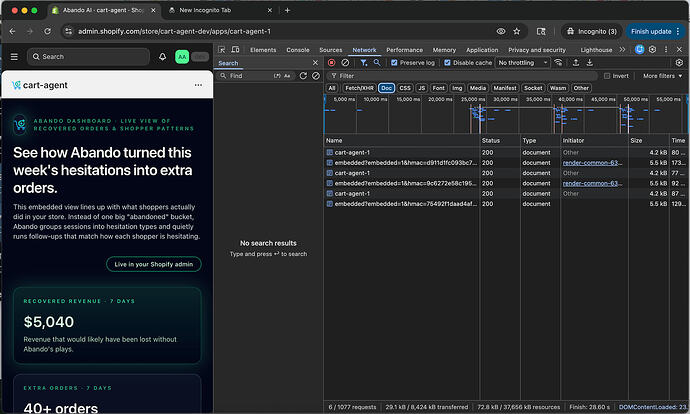
Task: Select the CSS type filter
Action: coord(405,88)
